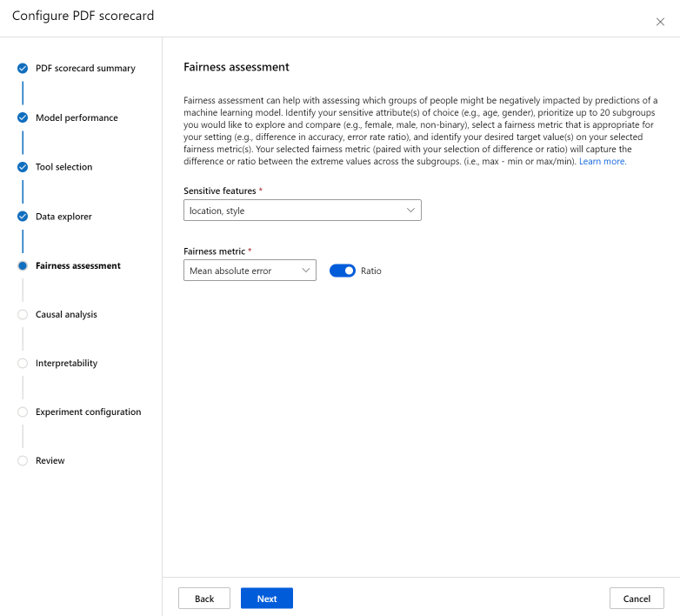Open the Causal analysis step label
Image resolution: width=680 pixels, height=616 pixels.
(x=66, y=315)
